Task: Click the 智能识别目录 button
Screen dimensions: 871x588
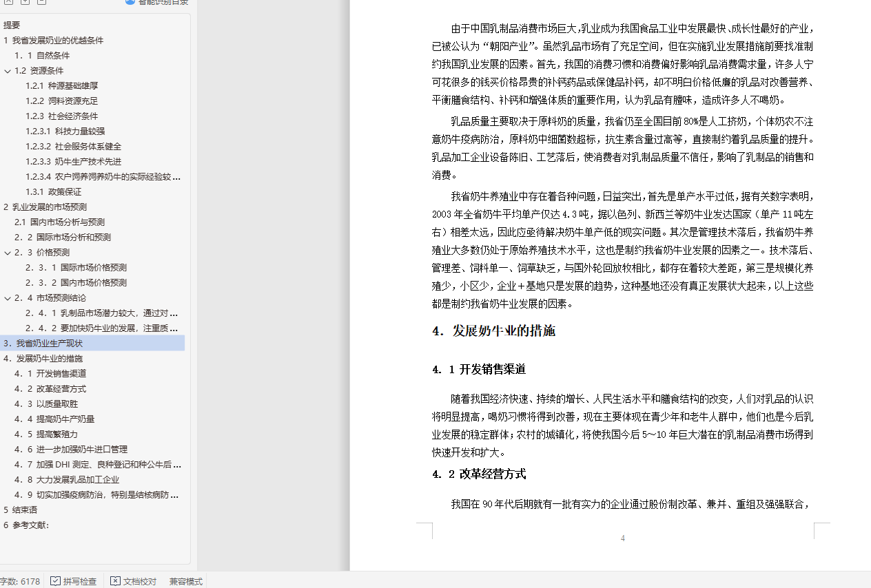Action: [x=156, y=3]
